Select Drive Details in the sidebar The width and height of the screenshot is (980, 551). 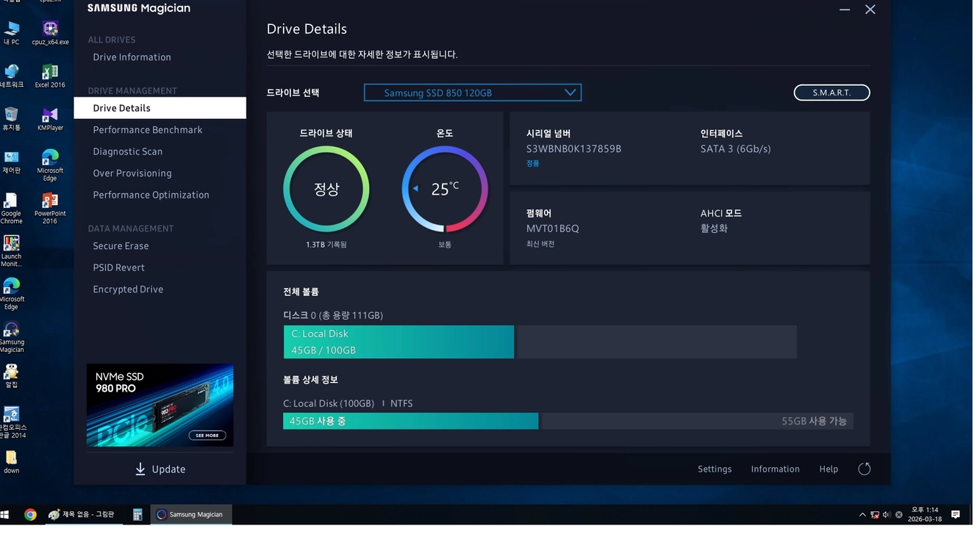(x=160, y=108)
